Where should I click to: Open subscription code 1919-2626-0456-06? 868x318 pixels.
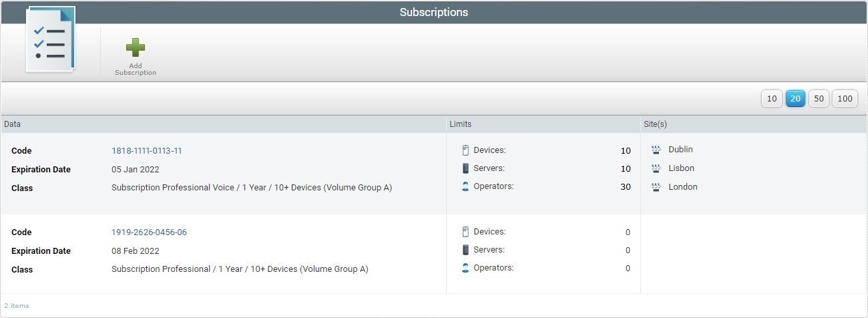click(149, 232)
